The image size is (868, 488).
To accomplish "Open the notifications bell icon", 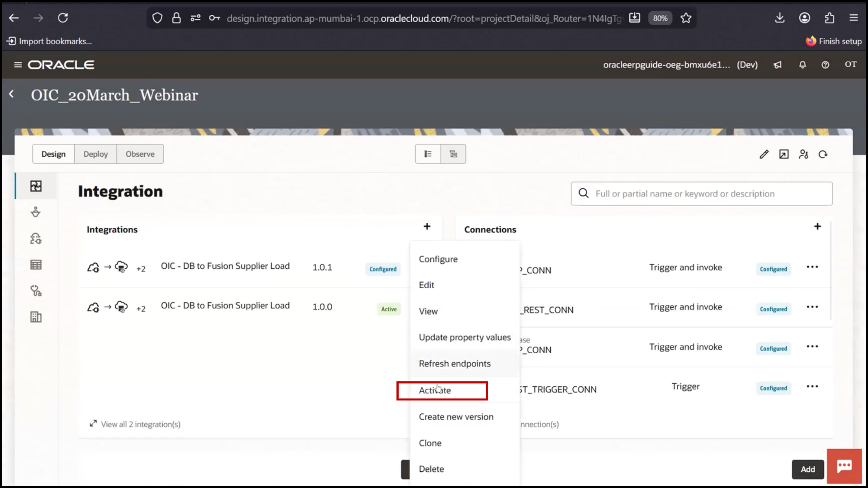I will tap(802, 65).
